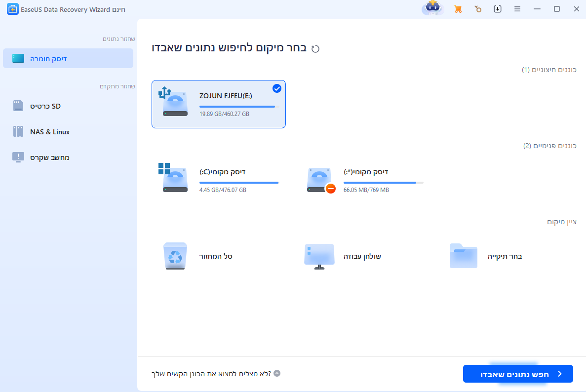Select the desktop monitor icon location

[319, 256]
